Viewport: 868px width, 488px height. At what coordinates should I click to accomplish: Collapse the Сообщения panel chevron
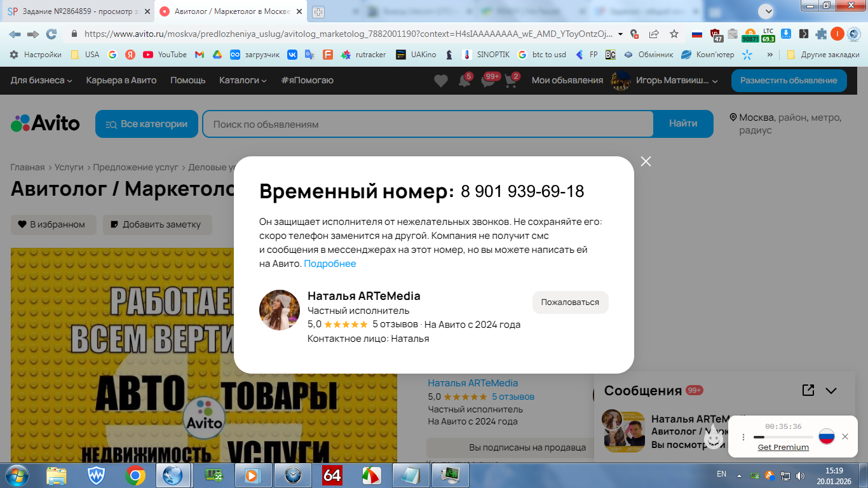pyautogui.click(x=831, y=391)
